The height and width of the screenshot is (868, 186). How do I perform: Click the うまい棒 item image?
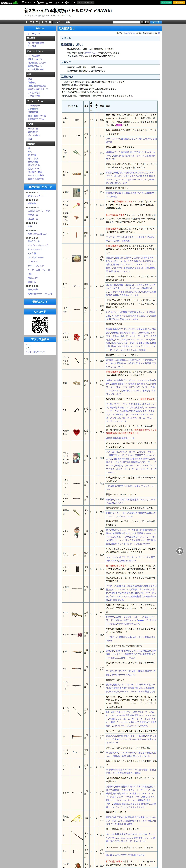[77, 174]
